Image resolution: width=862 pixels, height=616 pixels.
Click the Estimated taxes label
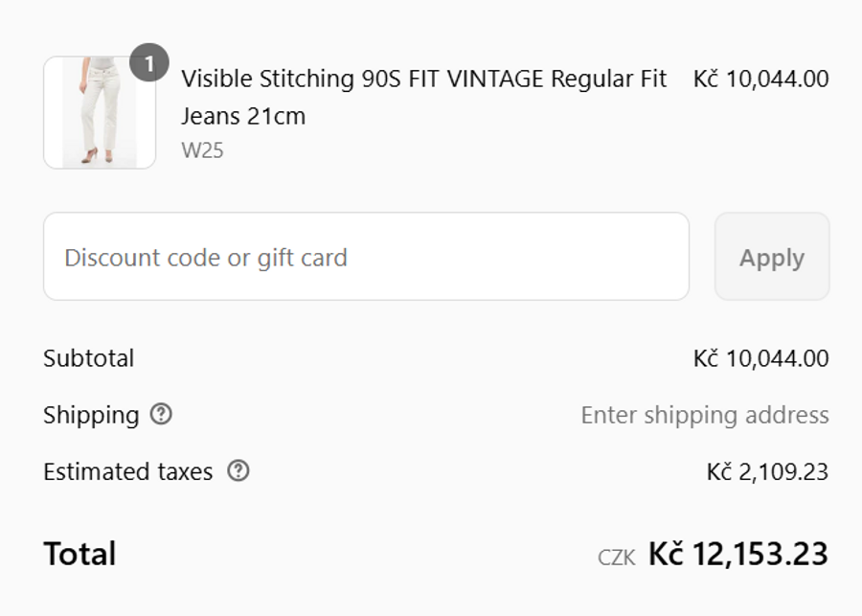(x=127, y=471)
